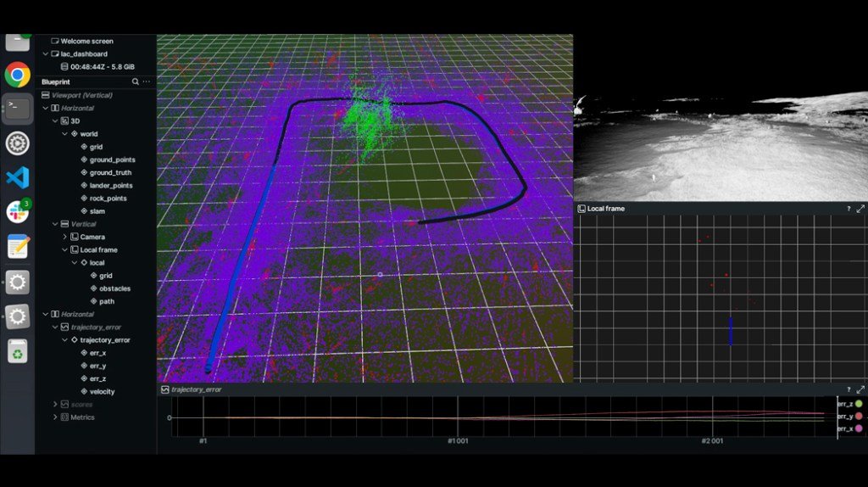Collapse the world entity tree

click(64, 134)
